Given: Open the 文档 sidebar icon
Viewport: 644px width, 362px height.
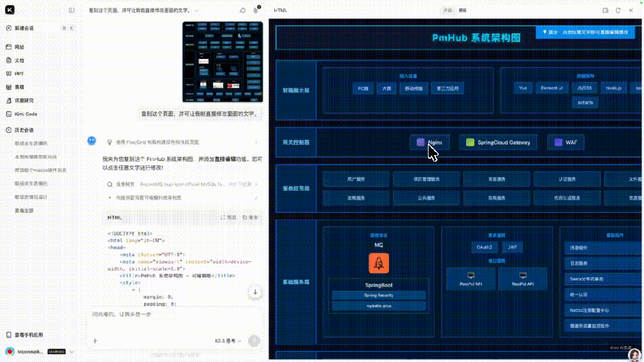Looking at the screenshot, I should (x=21, y=60).
